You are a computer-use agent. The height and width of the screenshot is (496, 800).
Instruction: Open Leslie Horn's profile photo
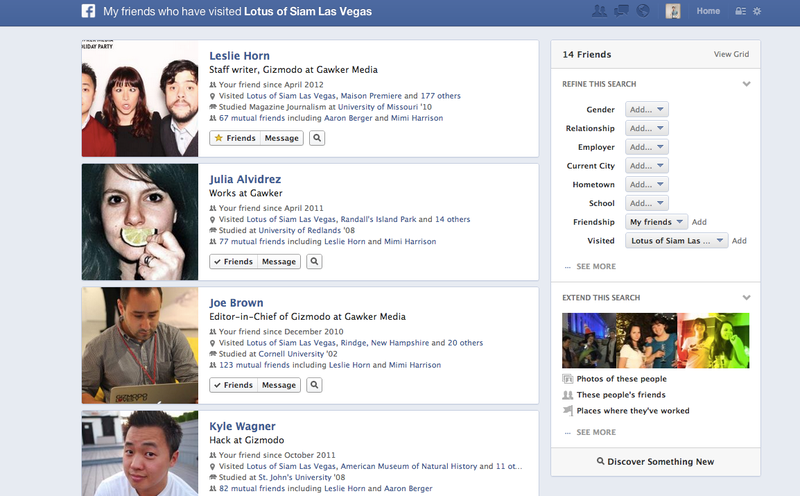pyautogui.click(x=140, y=98)
